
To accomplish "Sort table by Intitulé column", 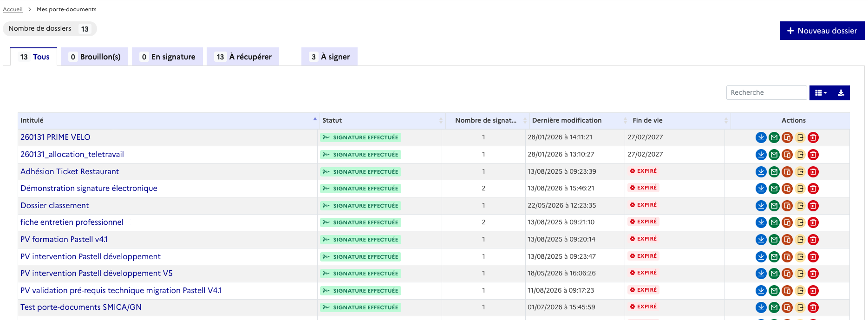I will point(168,120).
